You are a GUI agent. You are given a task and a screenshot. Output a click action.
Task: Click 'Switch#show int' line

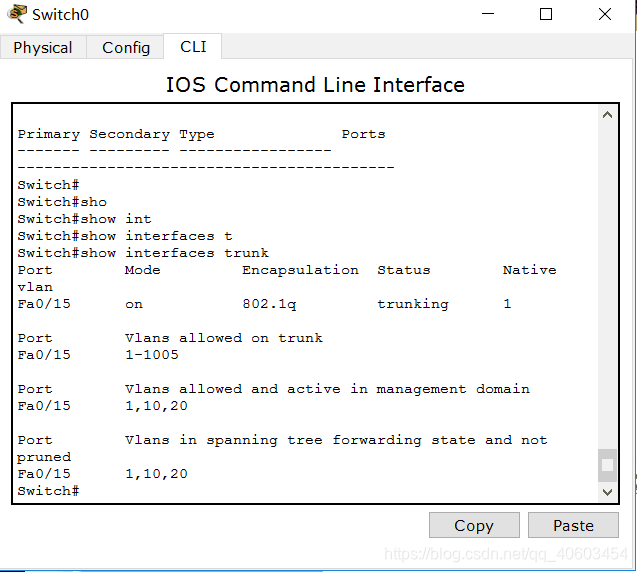click(84, 219)
